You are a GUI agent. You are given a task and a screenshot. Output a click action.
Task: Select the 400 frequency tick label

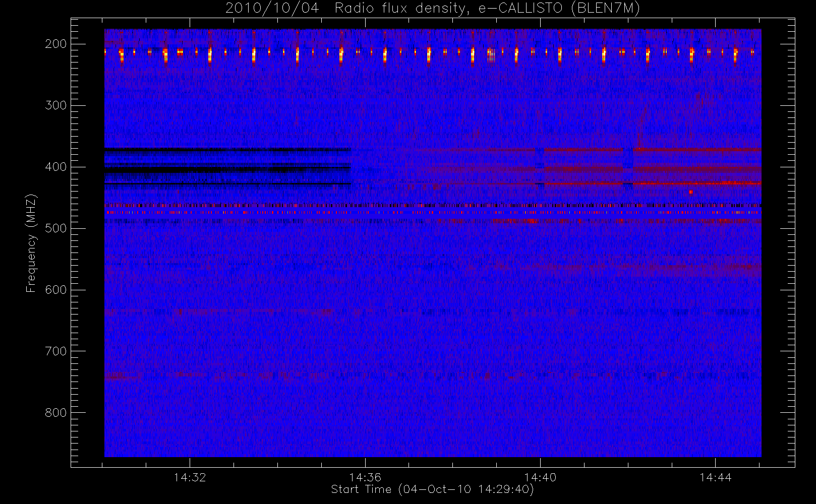[56, 167]
